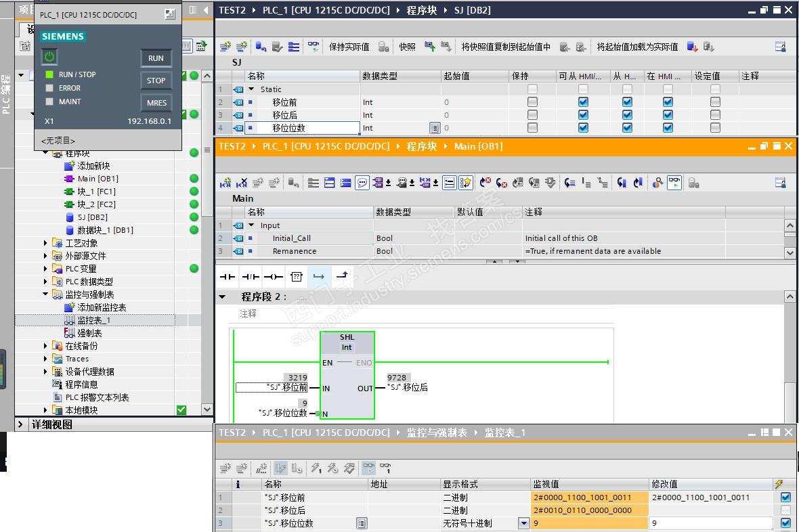
Task: Click the monitor all glasses icon in SJ toolbar
Action: pyautogui.click(x=314, y=47)
